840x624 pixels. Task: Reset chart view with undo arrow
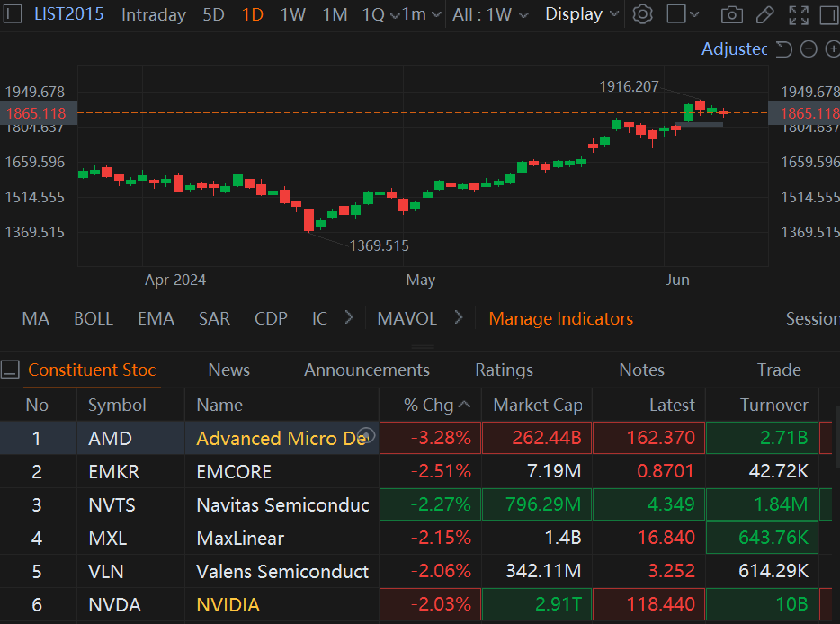[x=783, y=49]
